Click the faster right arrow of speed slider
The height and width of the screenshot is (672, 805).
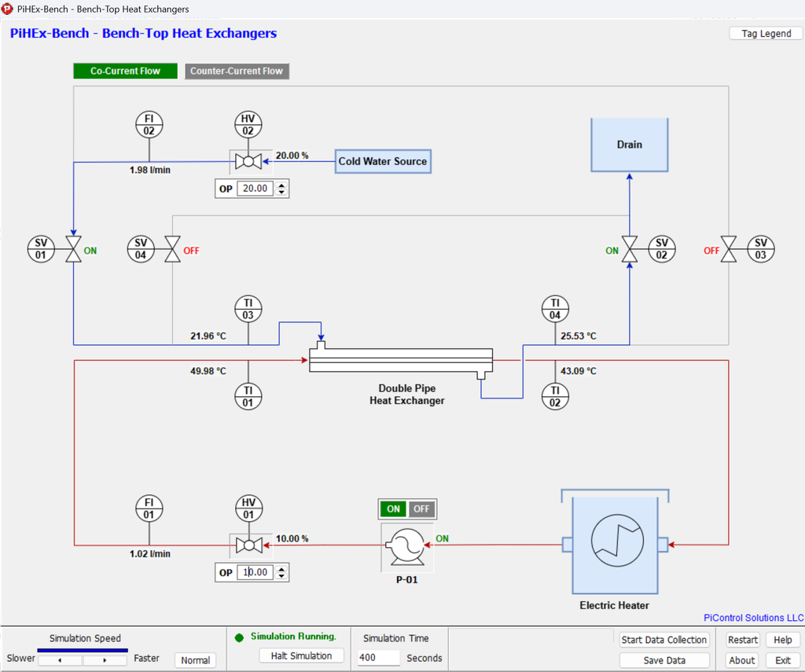(x=105, y=660)
